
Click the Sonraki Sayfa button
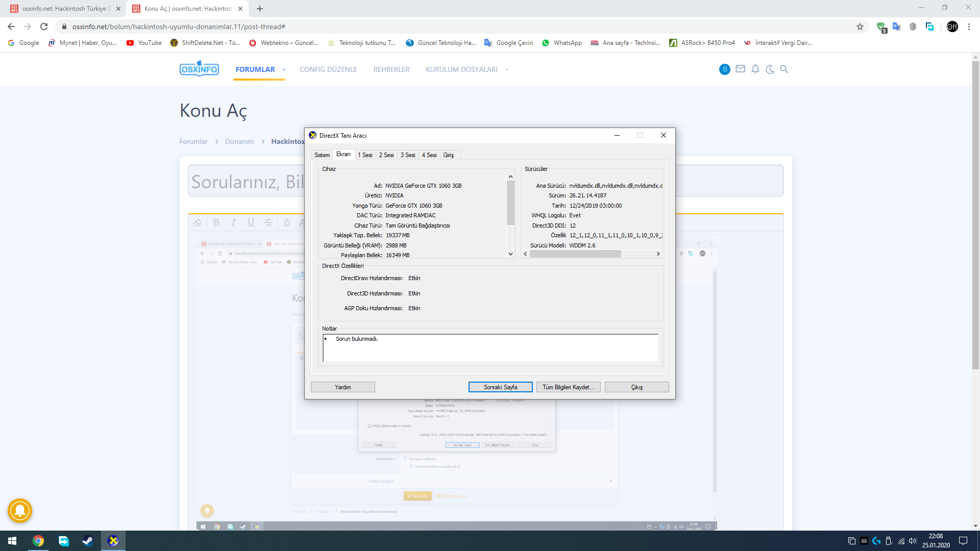coord(500,387)
